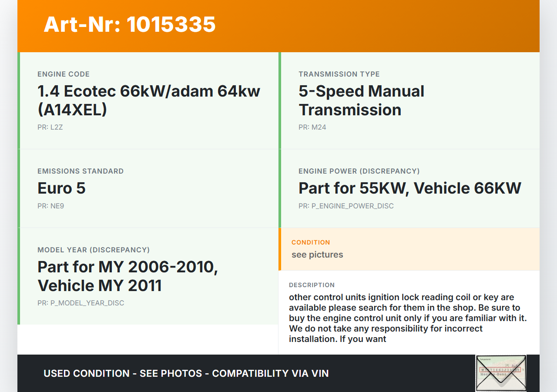The image size is (557, 392).
Task: Click the VIN envelope icon
Action: [x=501, y=373]
